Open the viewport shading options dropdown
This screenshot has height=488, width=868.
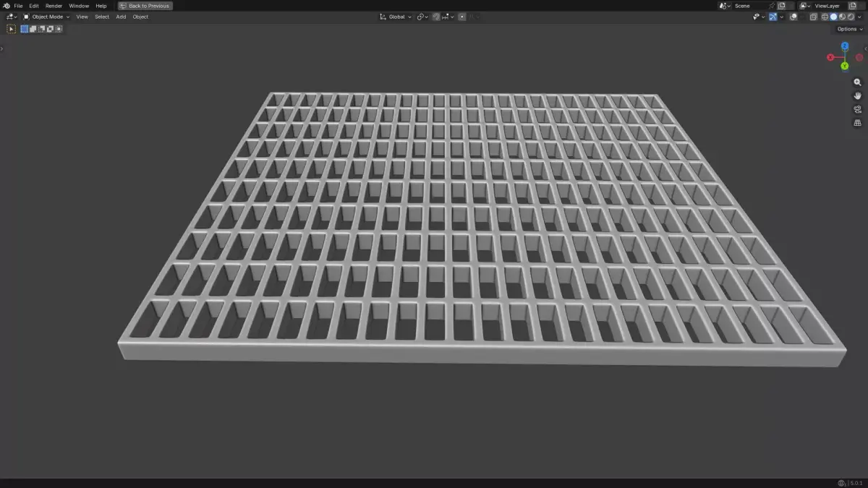pos(859,17)
